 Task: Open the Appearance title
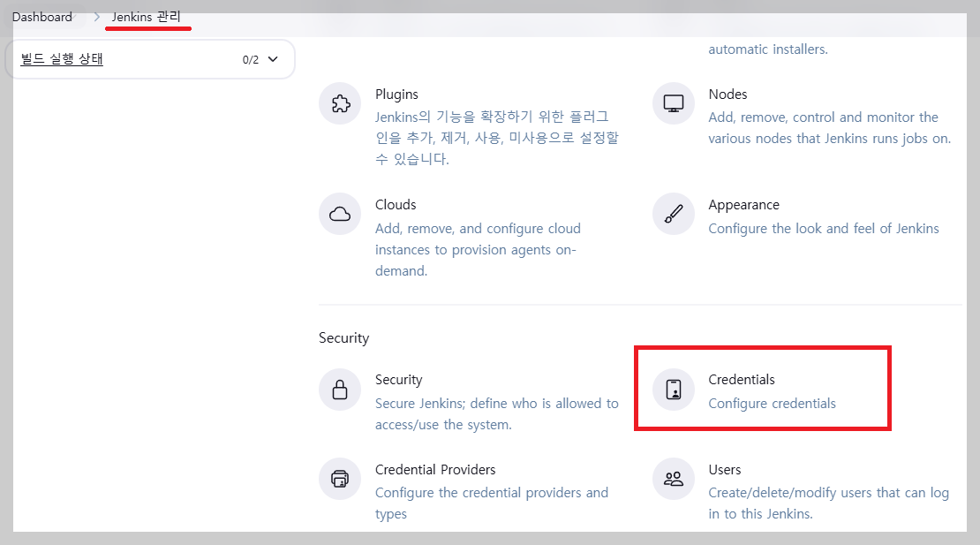[x=743, y=205]
